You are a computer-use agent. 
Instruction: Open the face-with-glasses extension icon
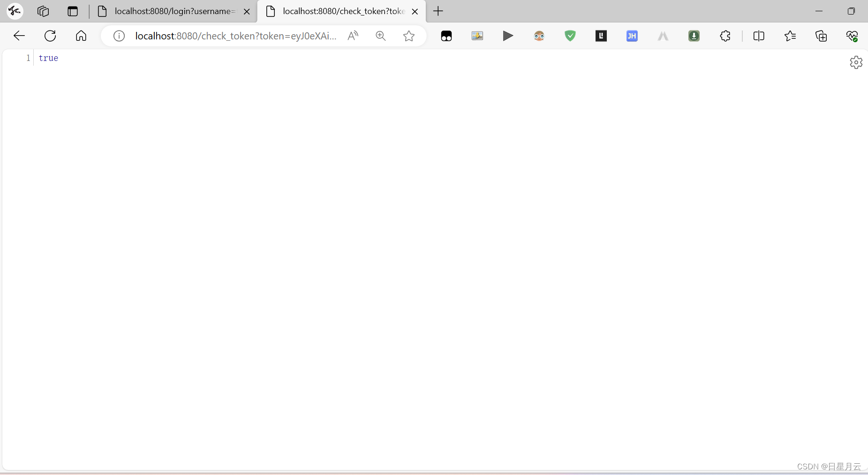539,36
